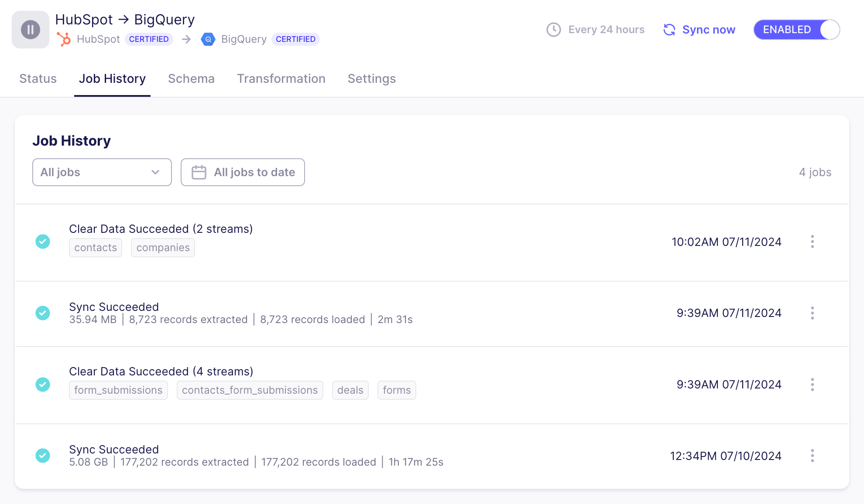Click the pause connection icon

(30, 29)
